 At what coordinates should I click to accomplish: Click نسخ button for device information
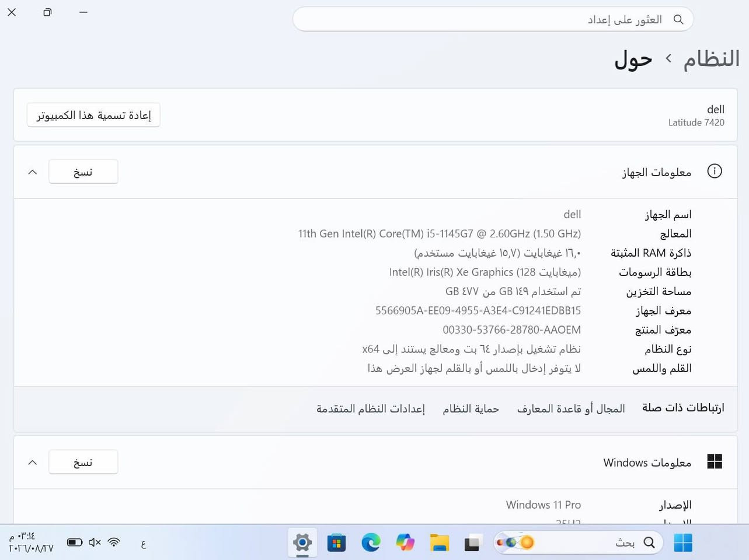(83, 171)
